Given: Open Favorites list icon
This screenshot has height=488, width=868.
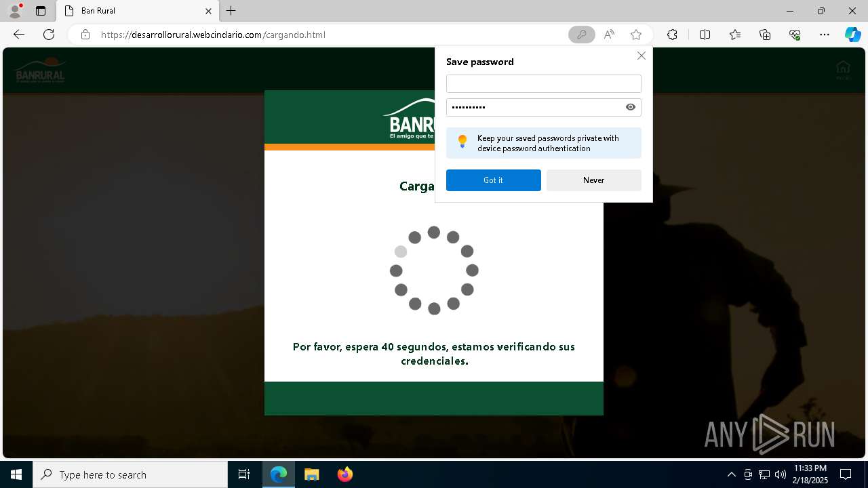Looking at the screenshot, I should coord(735,35).
